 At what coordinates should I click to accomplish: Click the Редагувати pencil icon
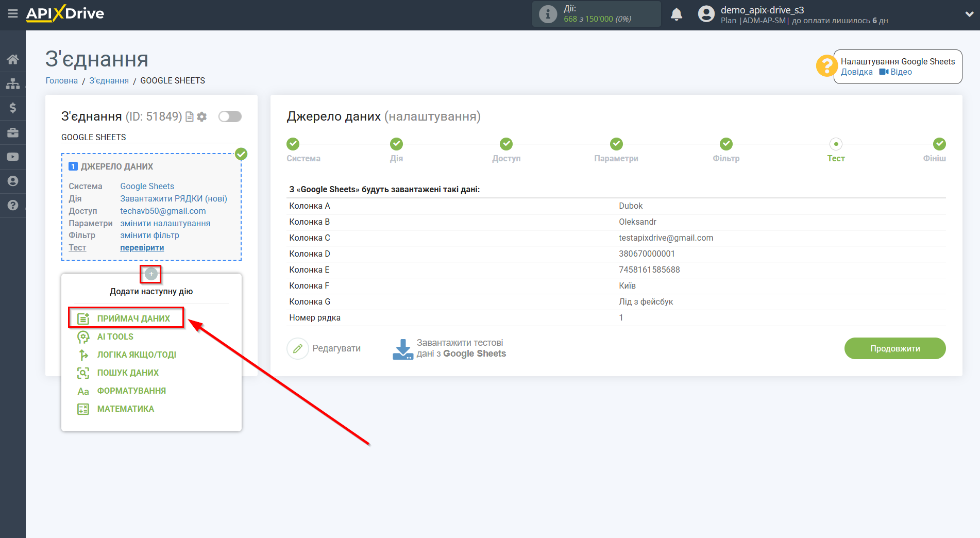(x=297, y=348)
